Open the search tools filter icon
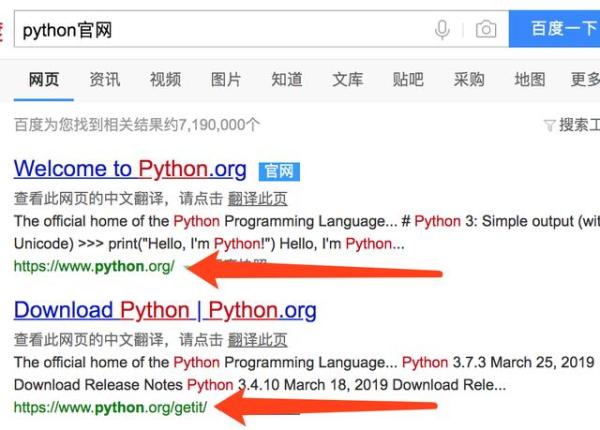The height and width of the screenshot is (430, 600). click(549, 125)
